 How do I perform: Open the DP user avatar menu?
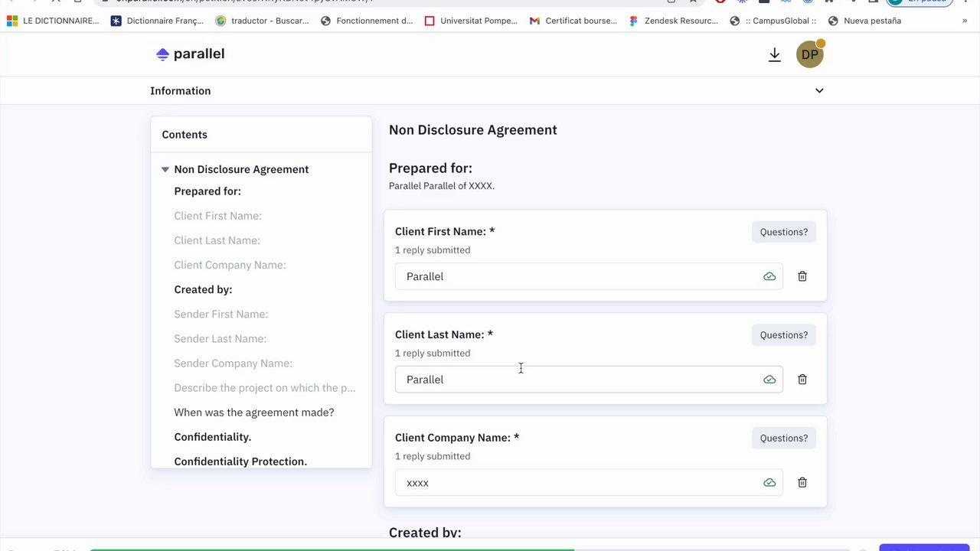[x=809, y=54]
